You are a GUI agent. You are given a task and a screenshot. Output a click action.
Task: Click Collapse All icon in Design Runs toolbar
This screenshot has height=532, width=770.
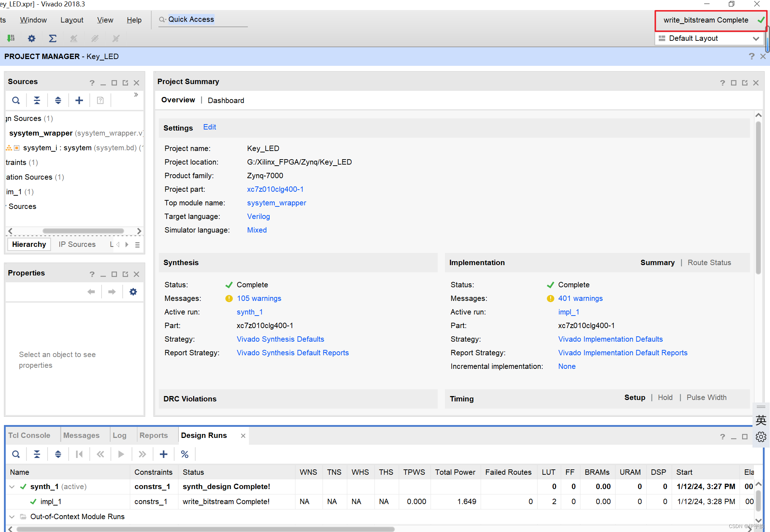[37, 454]
